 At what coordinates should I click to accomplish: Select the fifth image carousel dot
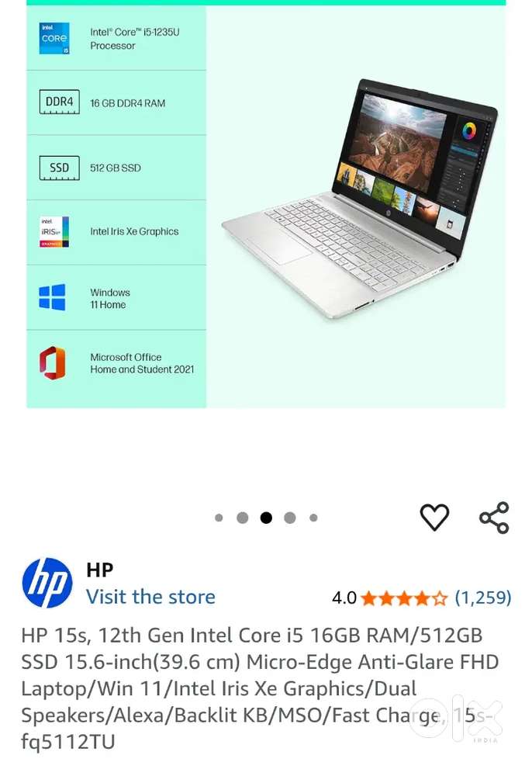(313, 518)
